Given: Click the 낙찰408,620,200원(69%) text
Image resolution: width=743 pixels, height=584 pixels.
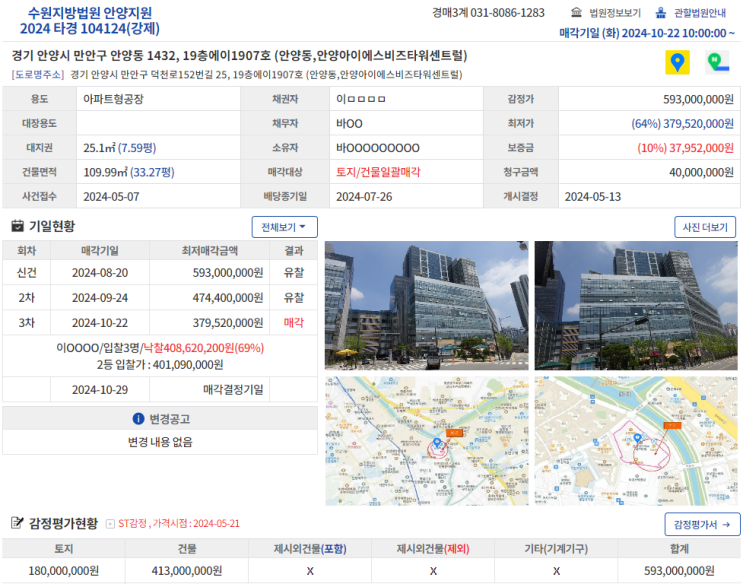Looking at the screenshot, I should [204, 348].
